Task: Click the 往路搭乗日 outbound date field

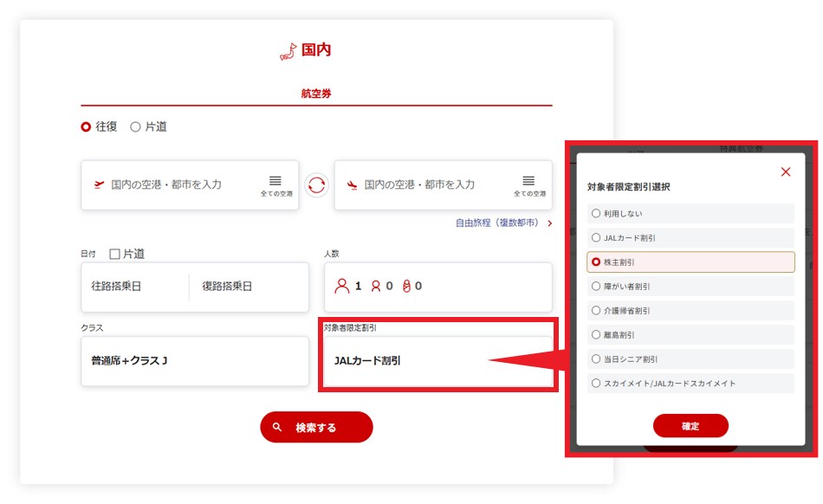Action: point(135,287)
